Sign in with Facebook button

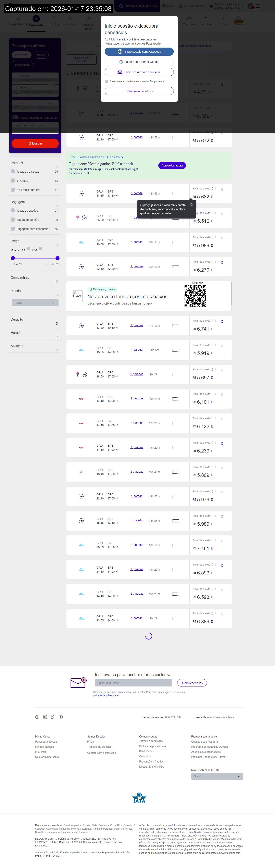[139, 52]
